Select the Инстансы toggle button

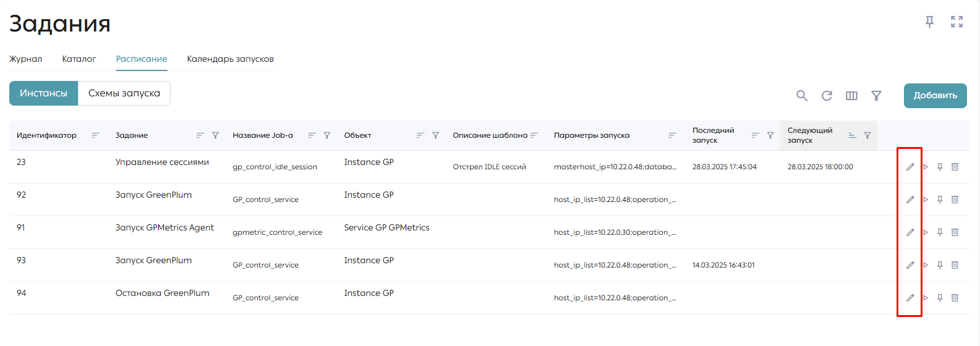click(x=43, y=93)
